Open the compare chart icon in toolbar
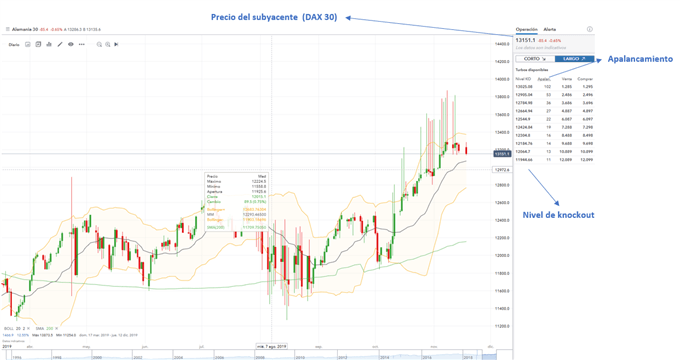 (38, 44)
